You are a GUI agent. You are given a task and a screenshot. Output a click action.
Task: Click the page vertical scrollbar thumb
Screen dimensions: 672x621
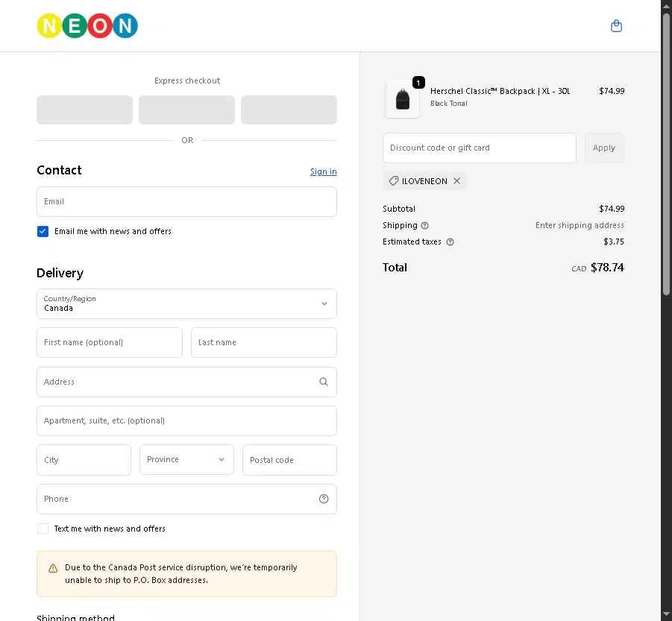(x=666, y=154)
